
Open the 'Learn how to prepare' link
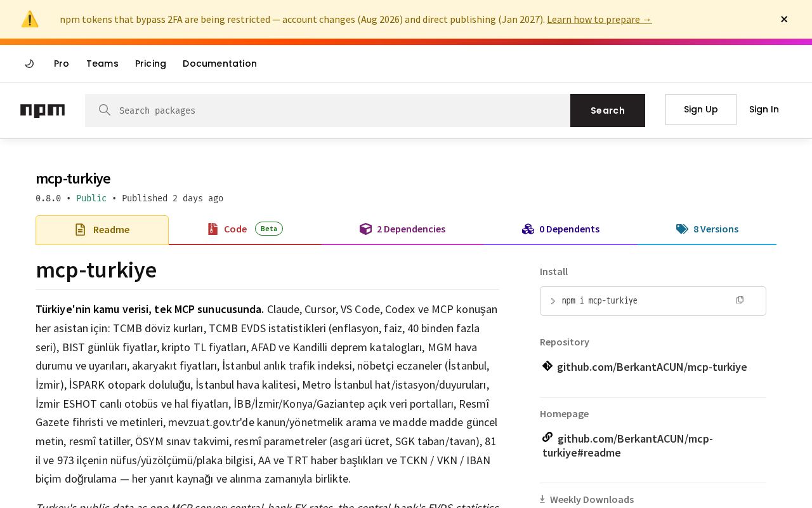pos(599,19)
